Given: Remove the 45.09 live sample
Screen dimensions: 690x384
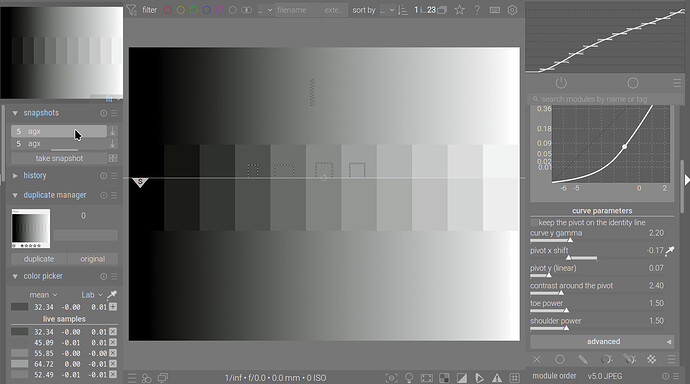Looking at the screenshot, I should pos(113,343).
